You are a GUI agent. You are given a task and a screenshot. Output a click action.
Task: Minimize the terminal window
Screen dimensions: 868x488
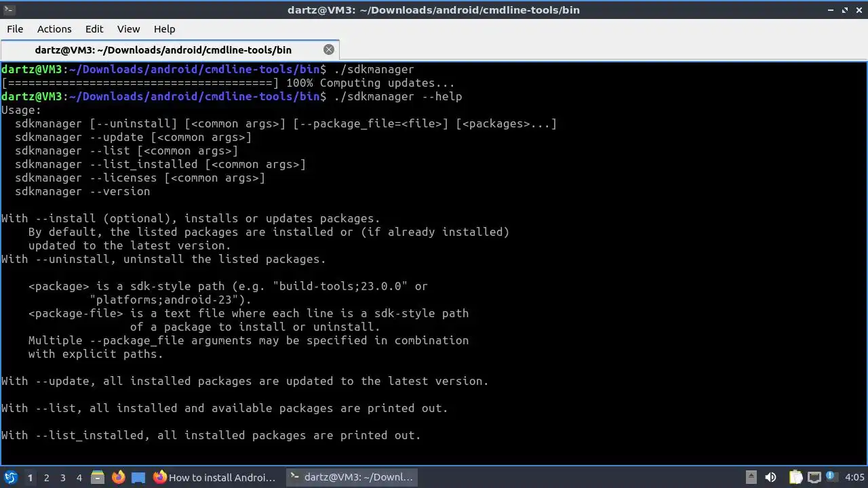pos(831,9)
